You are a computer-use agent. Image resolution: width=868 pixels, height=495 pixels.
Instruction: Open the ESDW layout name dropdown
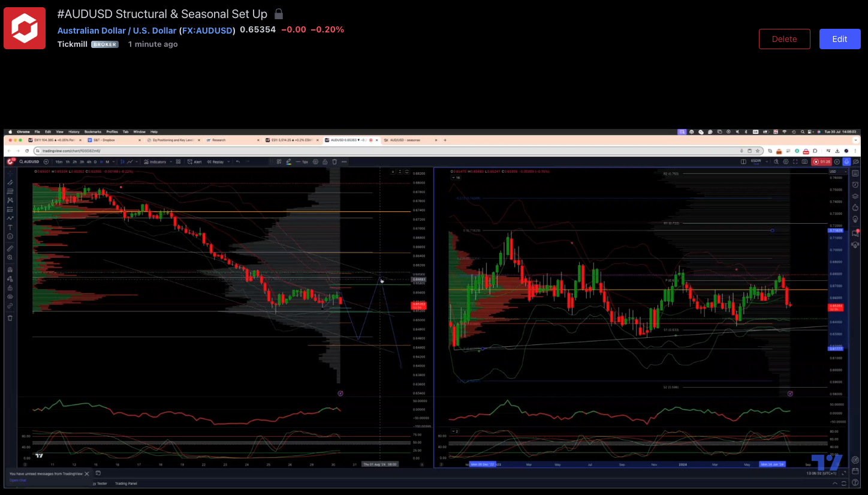click(x=767, y=161)
